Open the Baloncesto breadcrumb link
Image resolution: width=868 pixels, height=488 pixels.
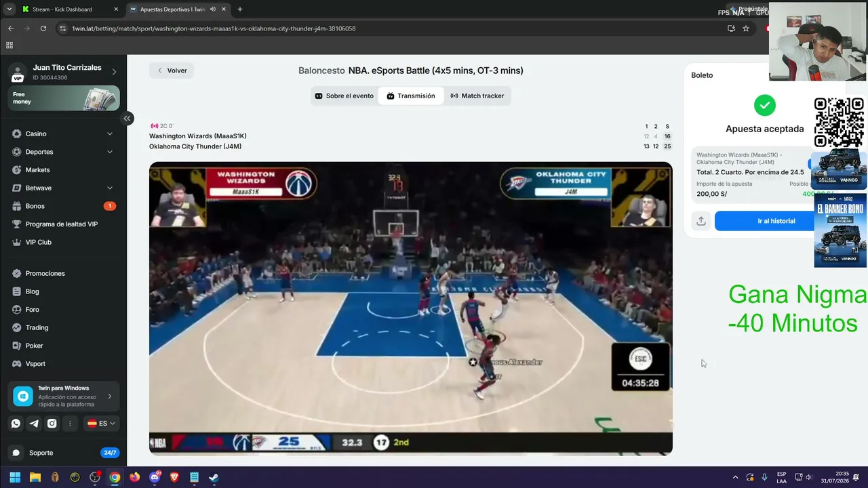coord(321,70)
